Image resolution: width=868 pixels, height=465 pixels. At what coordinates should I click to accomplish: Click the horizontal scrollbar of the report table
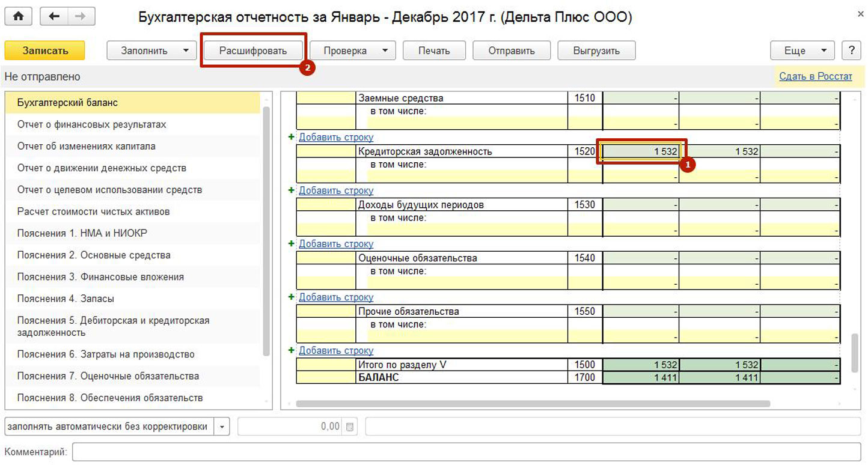pos(533,404)
